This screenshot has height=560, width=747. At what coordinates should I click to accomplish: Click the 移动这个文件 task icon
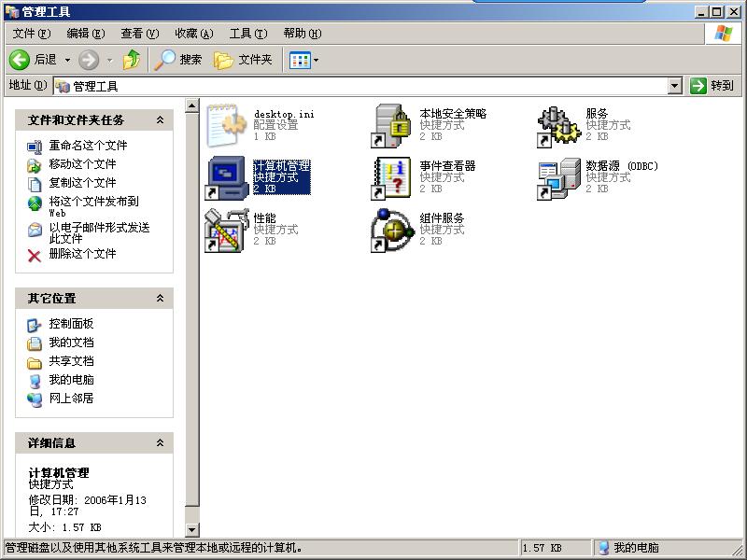pos(35,165)
